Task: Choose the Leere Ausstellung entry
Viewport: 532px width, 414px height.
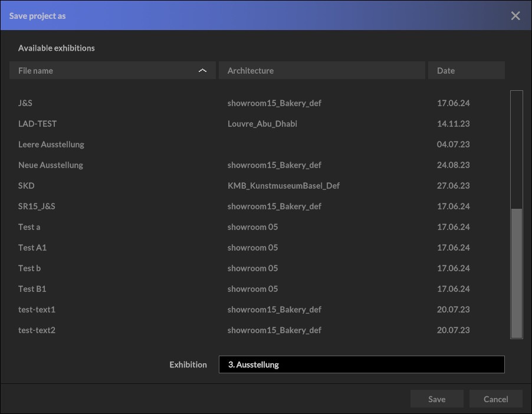Action: [51, 144]
